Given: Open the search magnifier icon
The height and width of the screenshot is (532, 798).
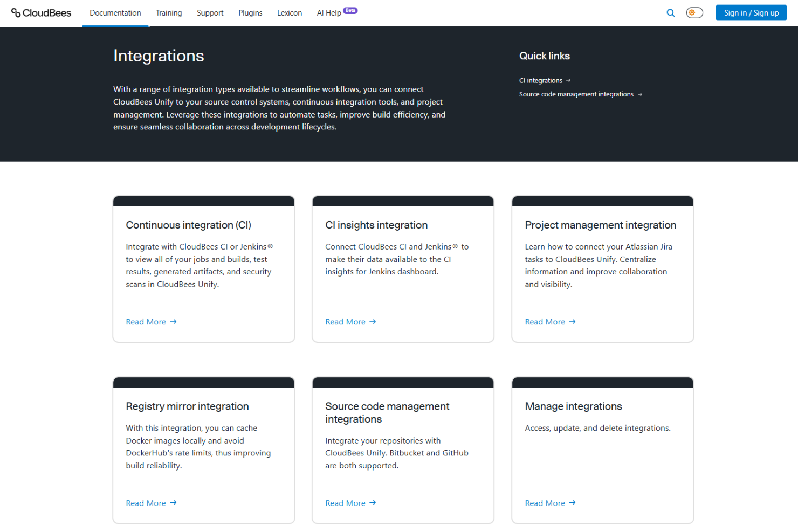Looking at the screenshot, I should tap(670, 12).
